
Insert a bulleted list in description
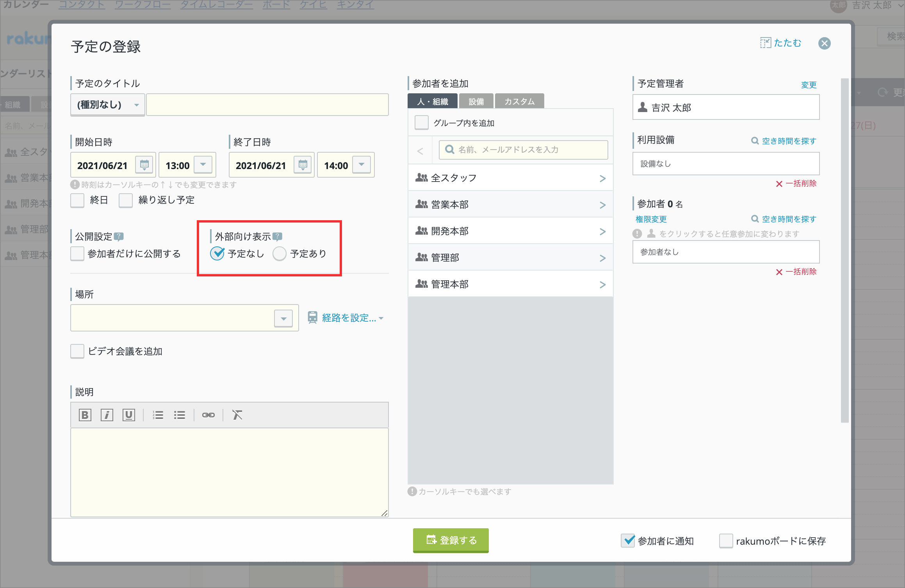tap(179, 415)
